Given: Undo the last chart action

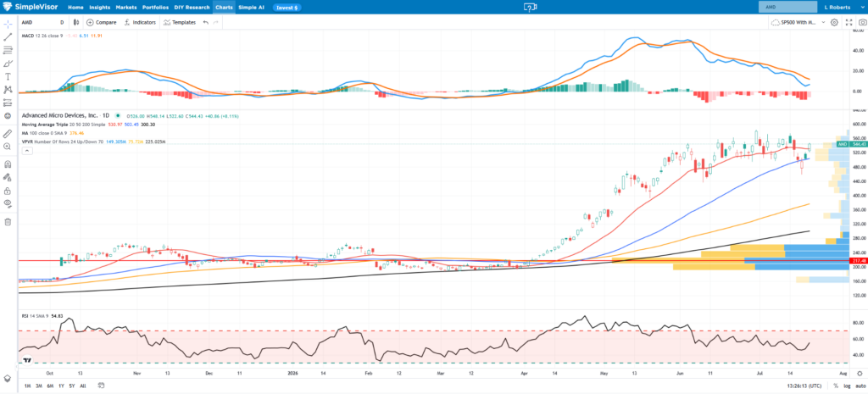Looking at the screenshot, I should [x=206, y=23].
